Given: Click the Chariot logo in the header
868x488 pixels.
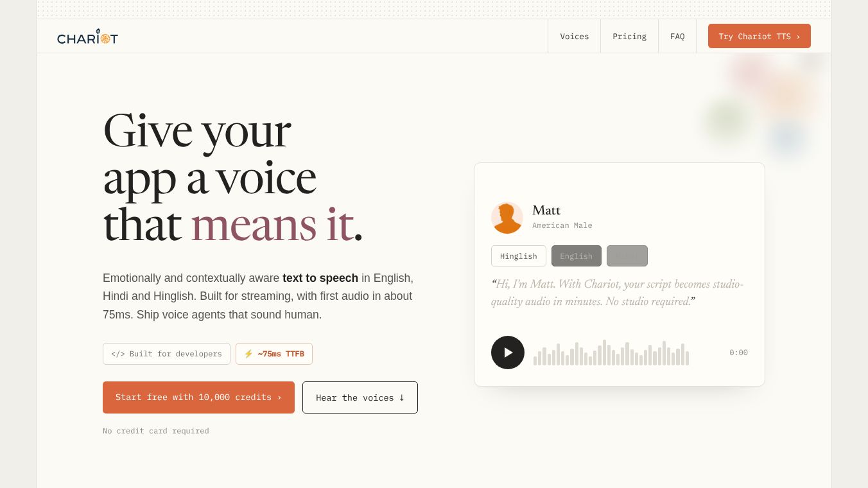Looking at the screenshot, I should tap(87, 37).
